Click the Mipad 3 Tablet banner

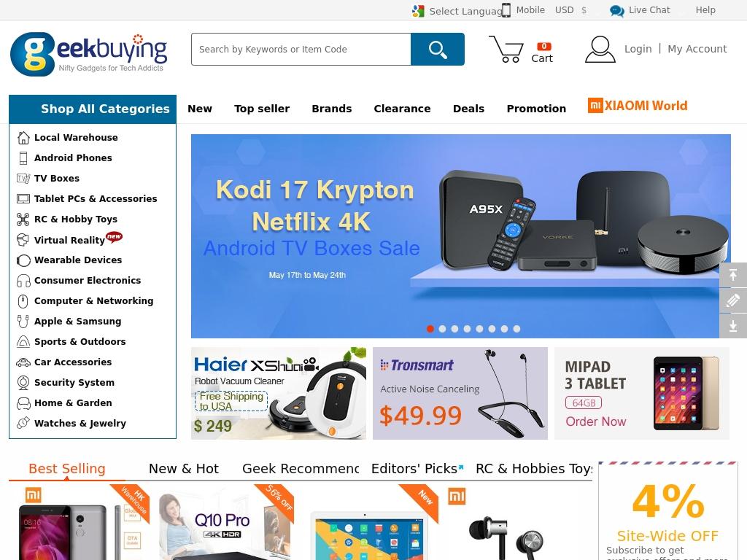[642, 393]
